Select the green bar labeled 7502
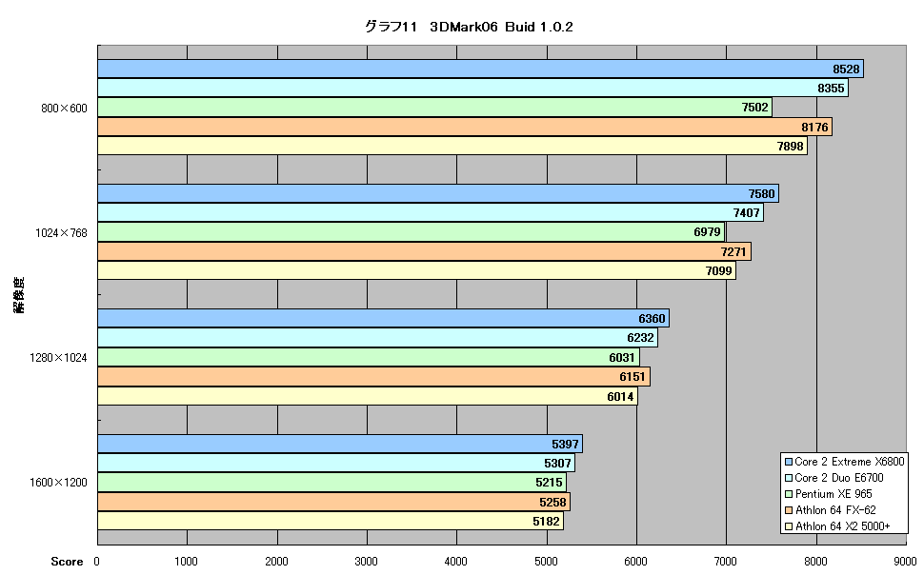This screenshot has height=575, width=924. pyautogui.click(x=435, y=108)
